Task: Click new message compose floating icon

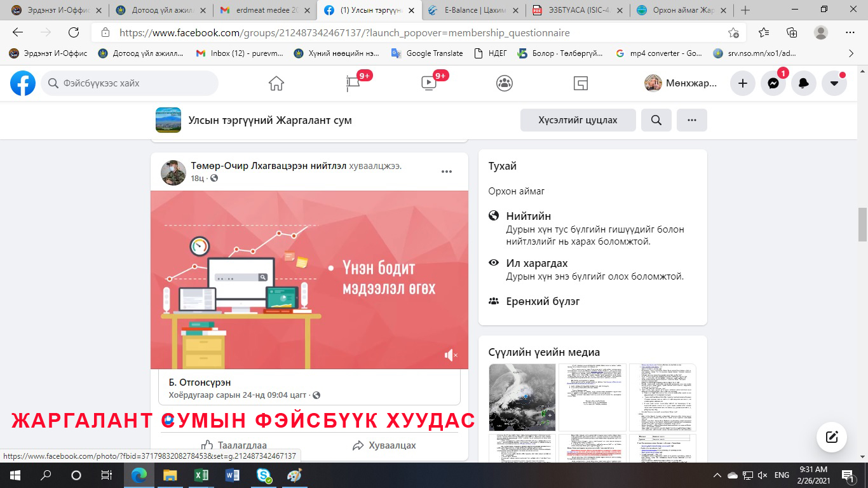Action: [x=832, y=437]
